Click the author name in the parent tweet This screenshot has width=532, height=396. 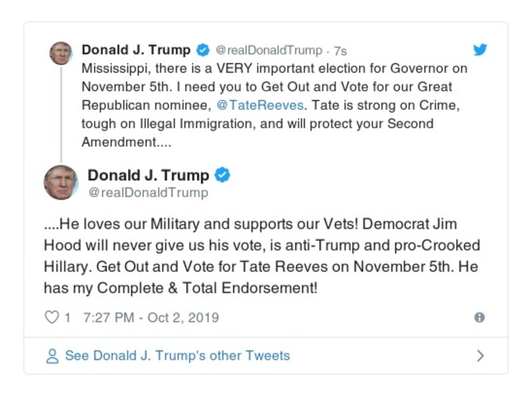(136, 51)
